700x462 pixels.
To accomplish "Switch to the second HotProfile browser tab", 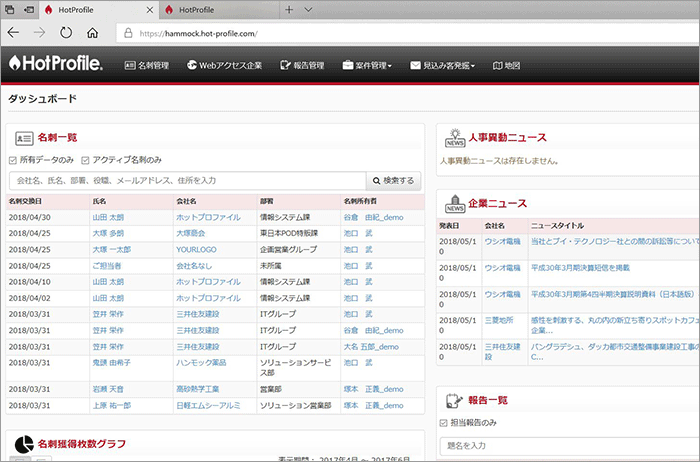I will (x=219, y=10).
